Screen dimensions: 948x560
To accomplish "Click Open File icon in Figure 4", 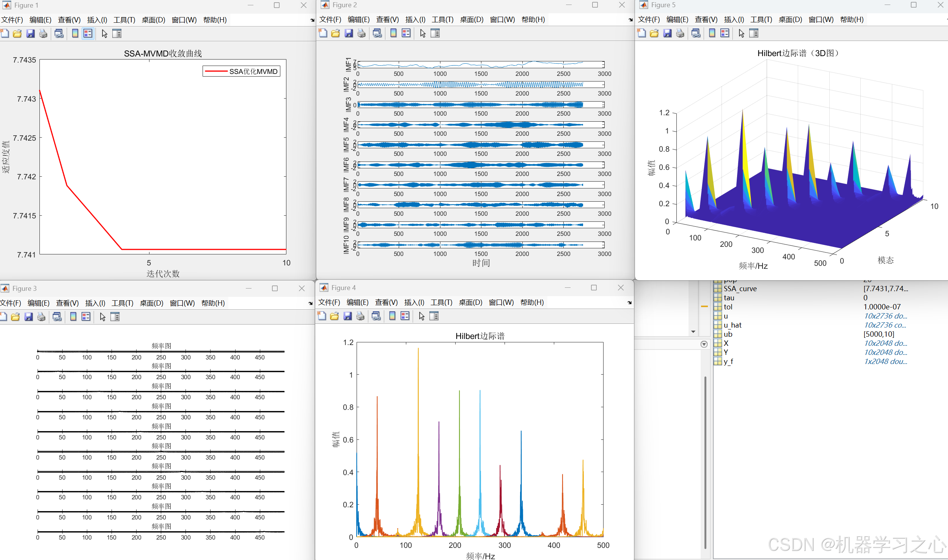I will (334, 316).
